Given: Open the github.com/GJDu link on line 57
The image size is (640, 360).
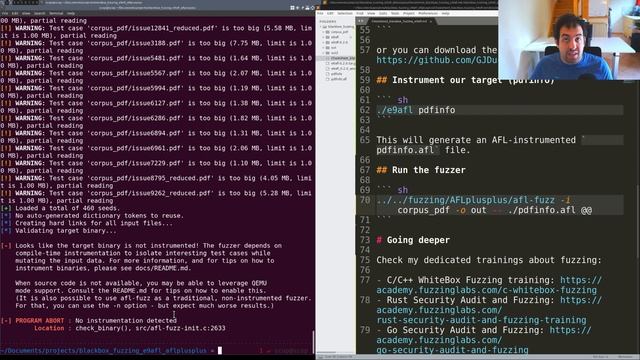Looking at the screenshot, I should click(x=437, y=60).
